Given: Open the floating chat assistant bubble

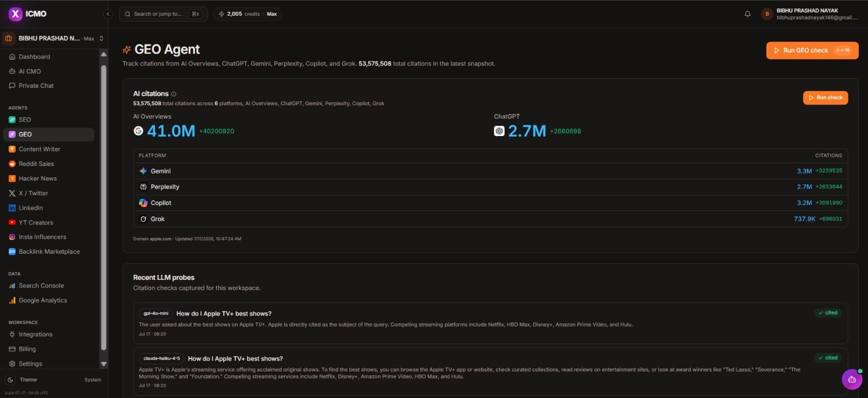Looking at the screenshot, I should 852,379.
